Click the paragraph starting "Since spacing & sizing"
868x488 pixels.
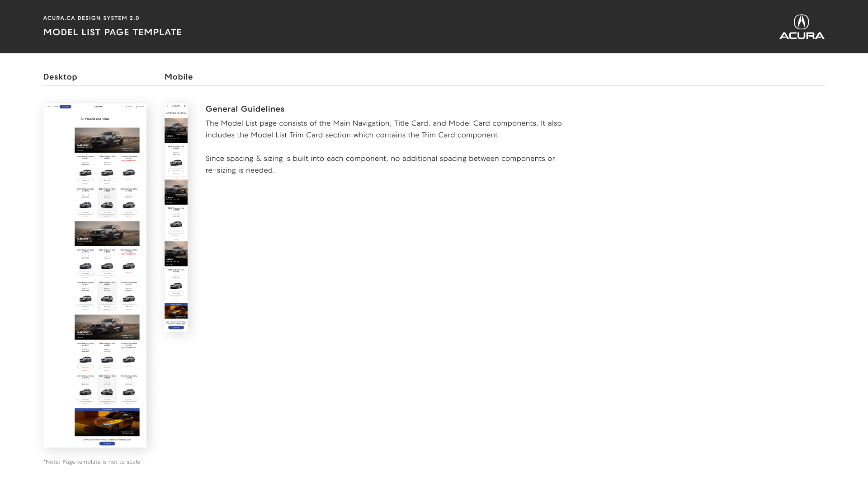[380, 164]
